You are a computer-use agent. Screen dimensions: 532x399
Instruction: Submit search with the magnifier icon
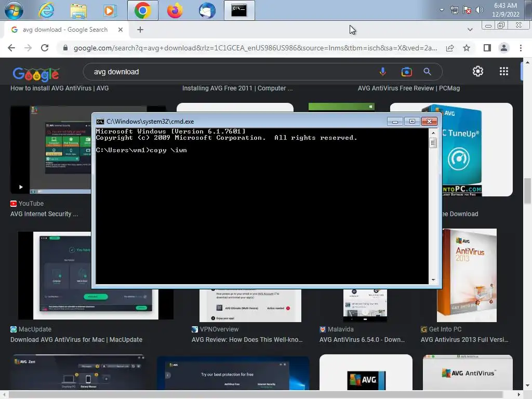(x=427, y=72)
